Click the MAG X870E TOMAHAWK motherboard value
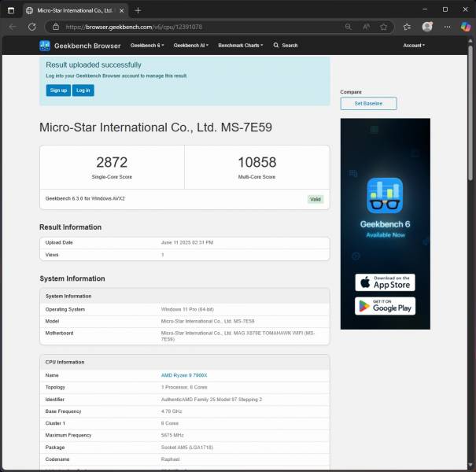 (238, 336)
